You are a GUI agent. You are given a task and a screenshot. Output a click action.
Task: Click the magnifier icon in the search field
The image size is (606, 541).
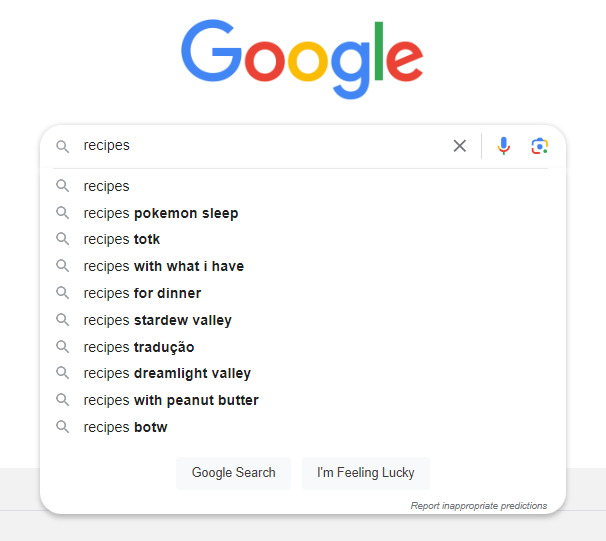coord(62,146)
